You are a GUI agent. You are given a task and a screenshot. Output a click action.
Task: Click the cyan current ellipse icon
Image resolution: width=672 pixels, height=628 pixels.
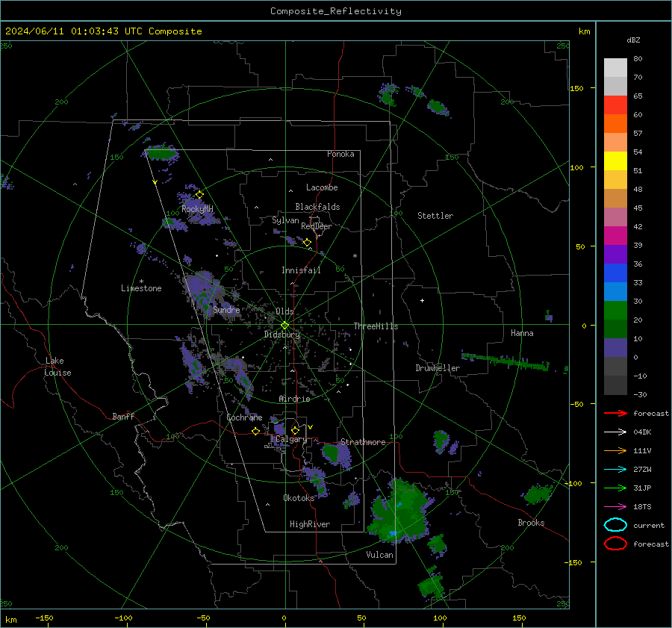pyautogui.click(x=615, y=525)
